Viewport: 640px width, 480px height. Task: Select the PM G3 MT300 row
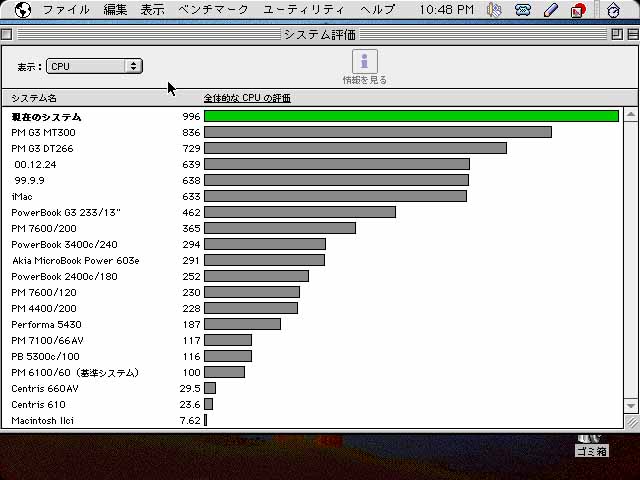pyautogui.click(x=312, y=132)
